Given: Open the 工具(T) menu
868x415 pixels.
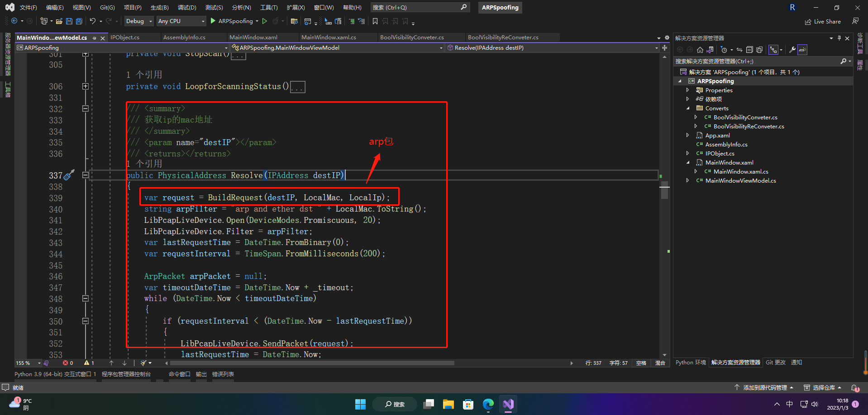Looking at the screenshot, I should [269, 7].
